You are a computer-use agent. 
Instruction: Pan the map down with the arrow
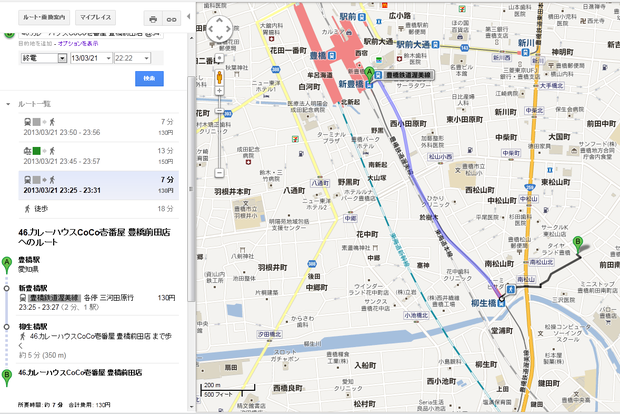[219, 37]
